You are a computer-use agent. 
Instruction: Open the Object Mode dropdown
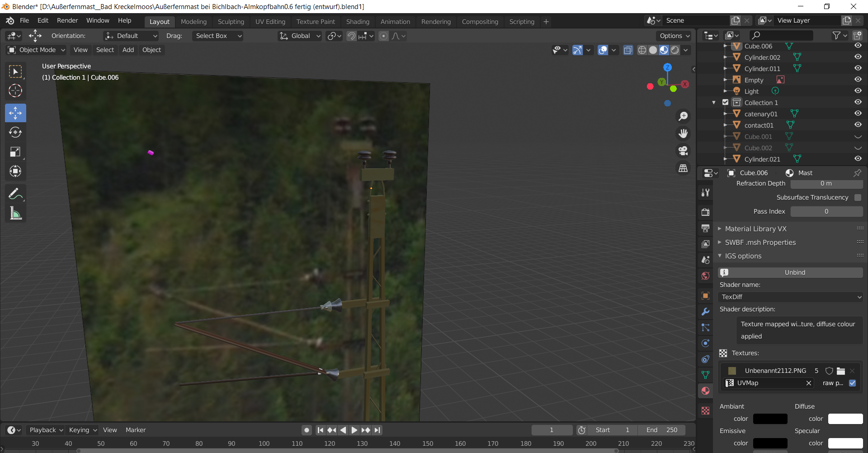pos(37,50)
